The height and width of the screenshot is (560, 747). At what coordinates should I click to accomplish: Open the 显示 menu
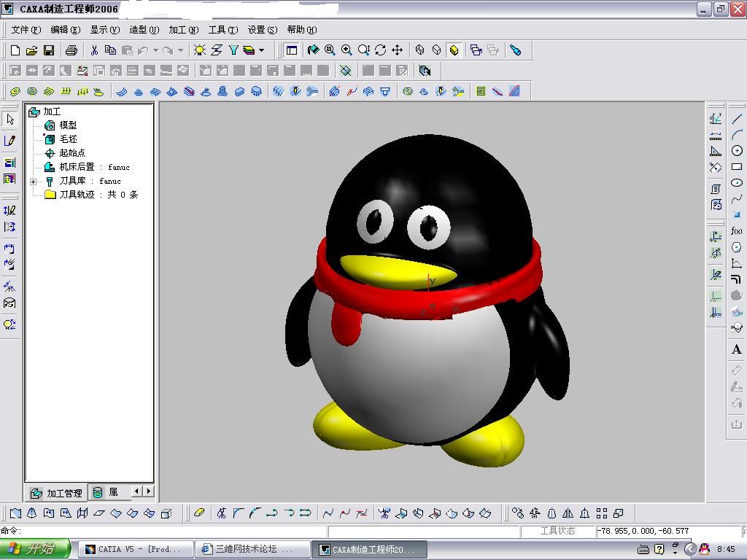105,29
